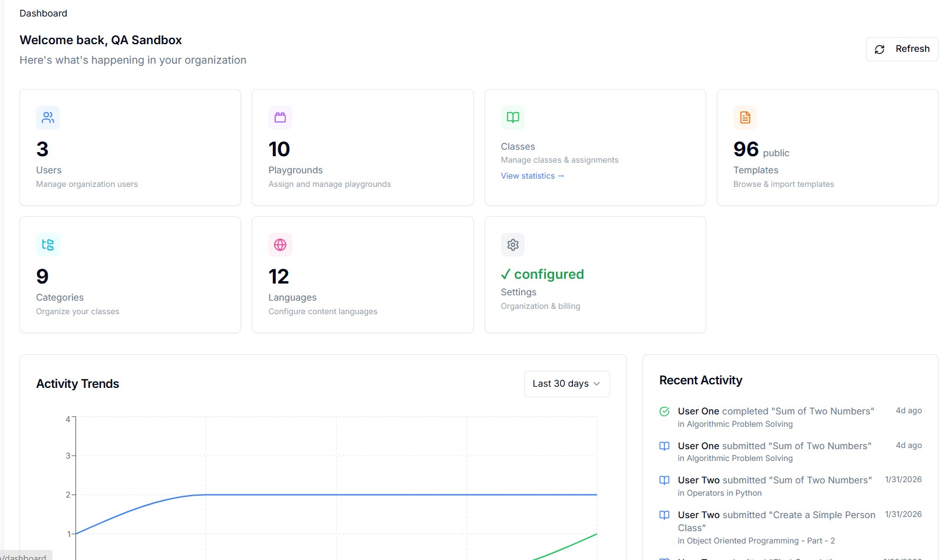The image size is (945, 560).
Task: Click the Templates document icon
Action: pos(745,117)
